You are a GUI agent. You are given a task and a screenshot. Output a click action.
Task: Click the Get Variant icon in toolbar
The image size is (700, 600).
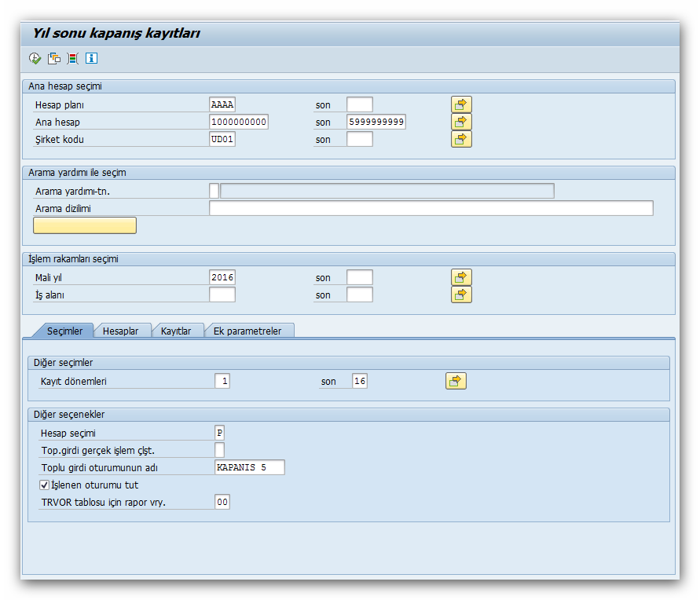54,58
